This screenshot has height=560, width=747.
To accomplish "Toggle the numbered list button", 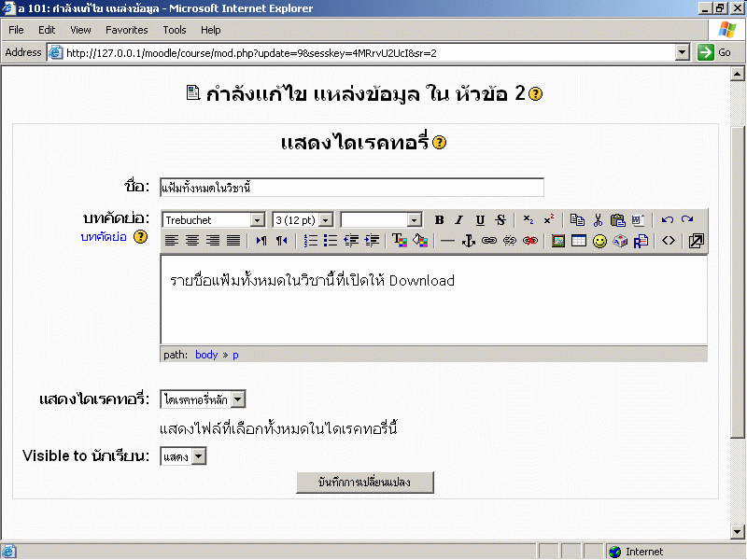I will point(311,241).
